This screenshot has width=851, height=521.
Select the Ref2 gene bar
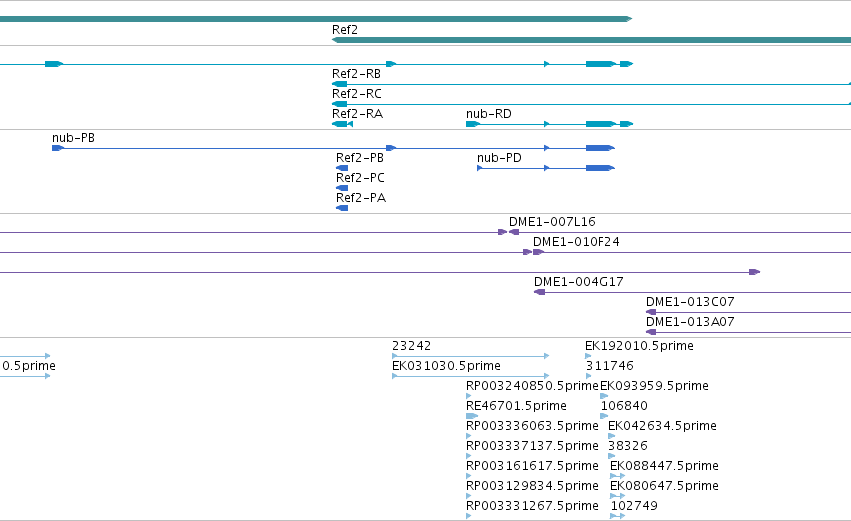(591, 40)
